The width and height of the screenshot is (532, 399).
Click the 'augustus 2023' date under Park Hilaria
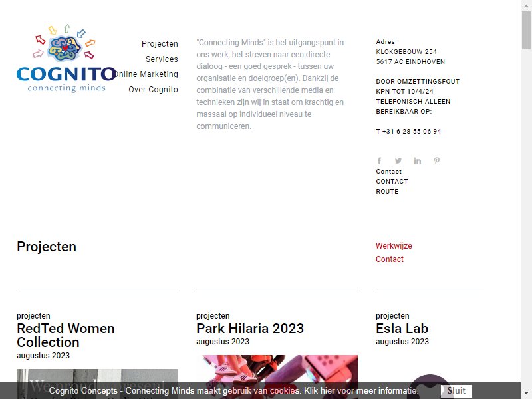(x=223, y=342)
